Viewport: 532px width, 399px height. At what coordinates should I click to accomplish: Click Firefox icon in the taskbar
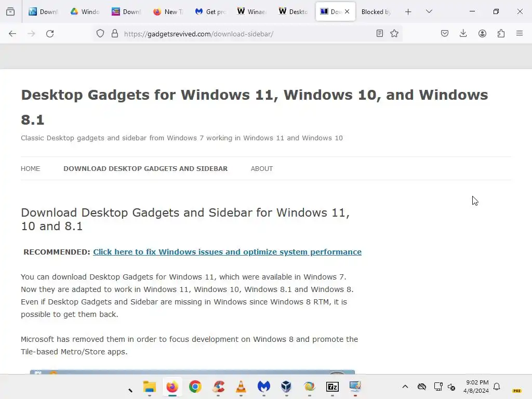coord(172,387)
